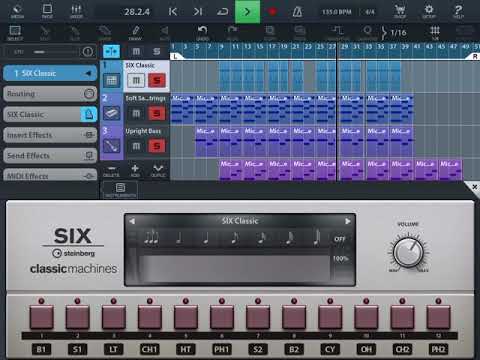Open Soft Strings keyboard track icon

(111, 113)
